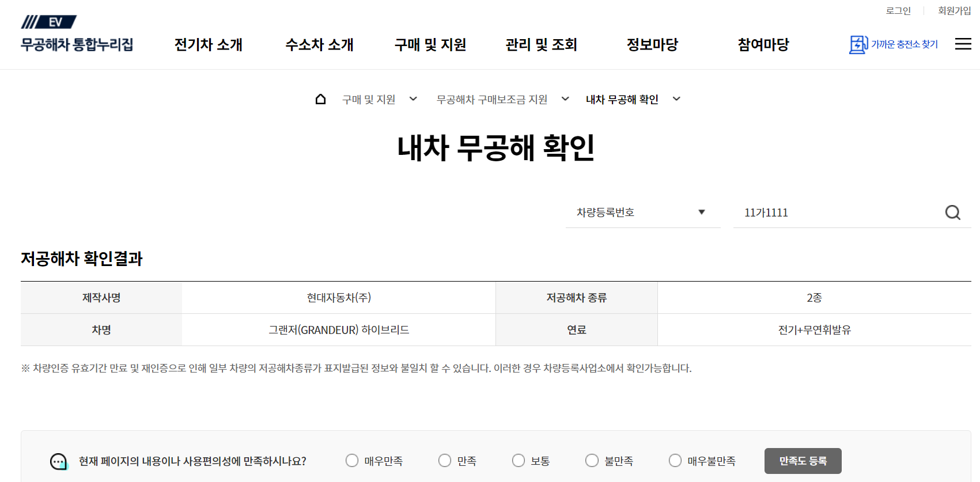Select the 만족 radio button

pos(445,461)
